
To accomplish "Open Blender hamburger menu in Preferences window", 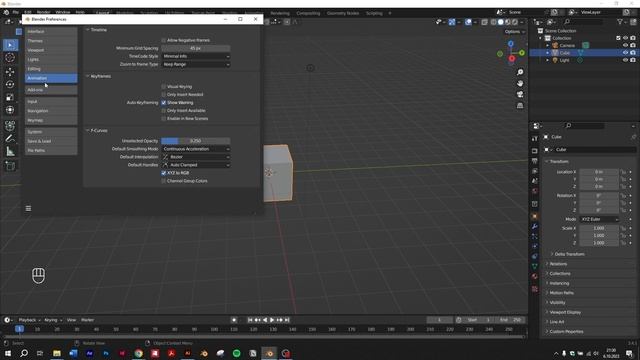I will tap(28, 209).
